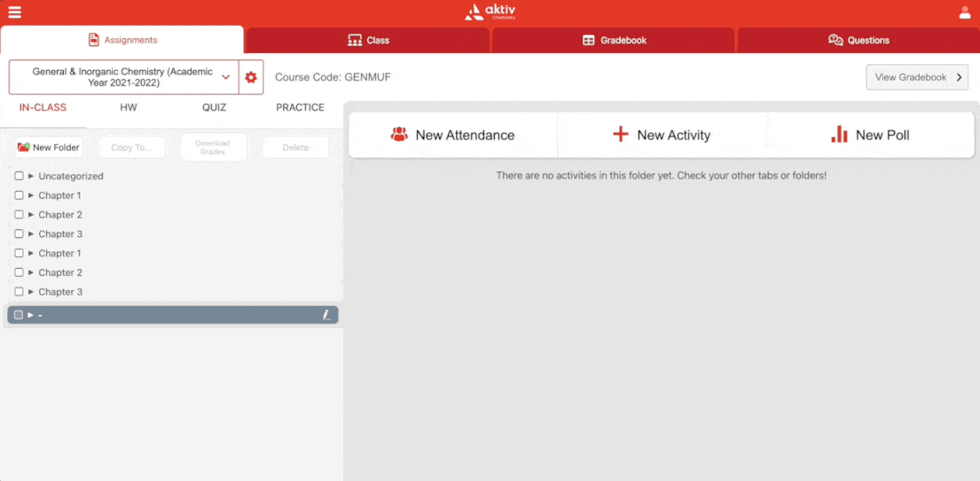This screenshot has height=481, width=980.
Task: Expand the Uncategorized folder triangle
Action: point(31,176)
